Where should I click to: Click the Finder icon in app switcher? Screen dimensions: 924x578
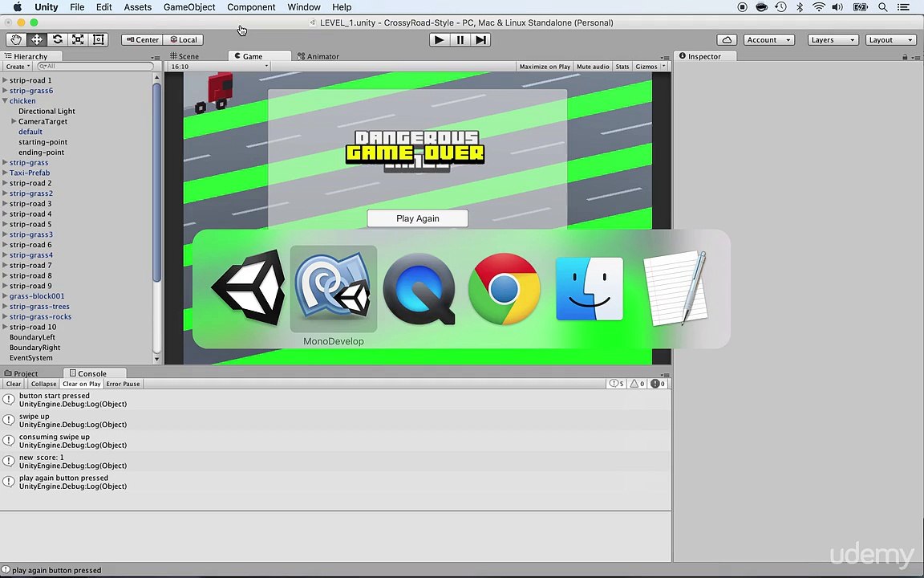(x=590, y=288)
